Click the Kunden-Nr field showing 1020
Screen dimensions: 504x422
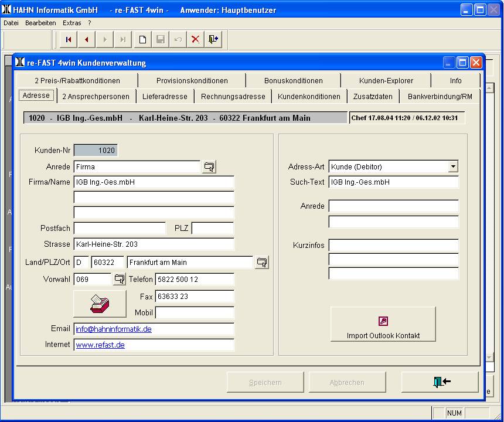96,151
